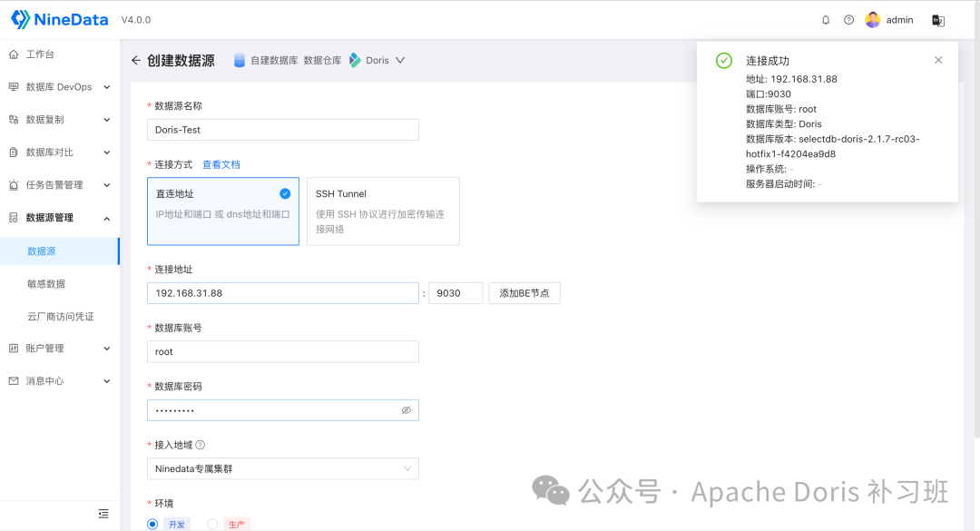The image size is (980, 531).
Task: Select the 开发 environment radio
Action: coord(152,524)
